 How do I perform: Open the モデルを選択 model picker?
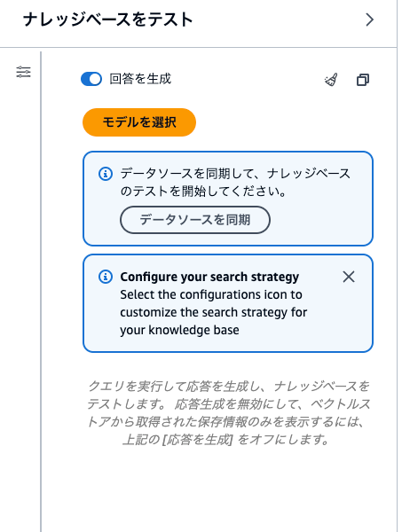(x=139, y=122)
